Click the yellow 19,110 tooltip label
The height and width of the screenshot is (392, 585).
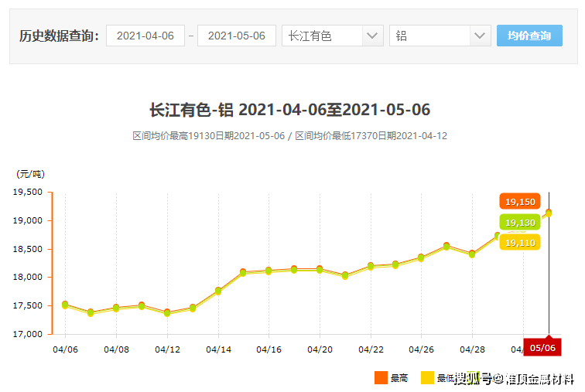point(520,243)
